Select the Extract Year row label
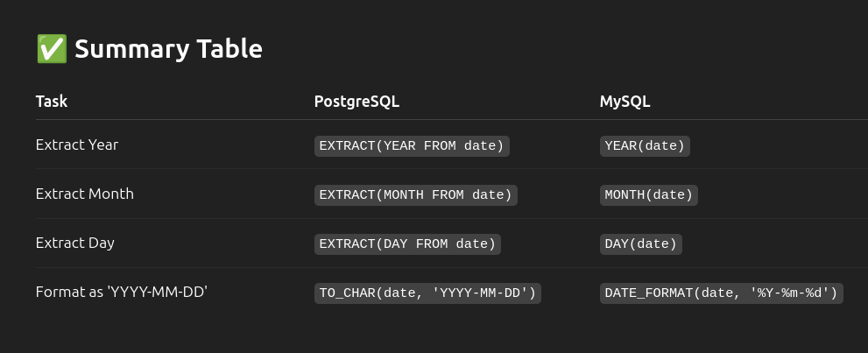Screen dimensions: 868x353 [x=77, y=145]
